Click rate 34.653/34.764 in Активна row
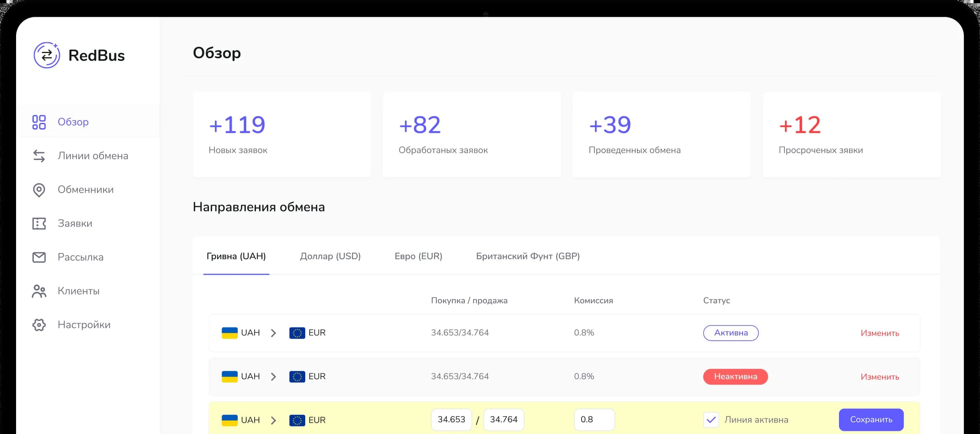Image resolution: width=980 pixels, height=434 pixels. [x=460, y=333]
